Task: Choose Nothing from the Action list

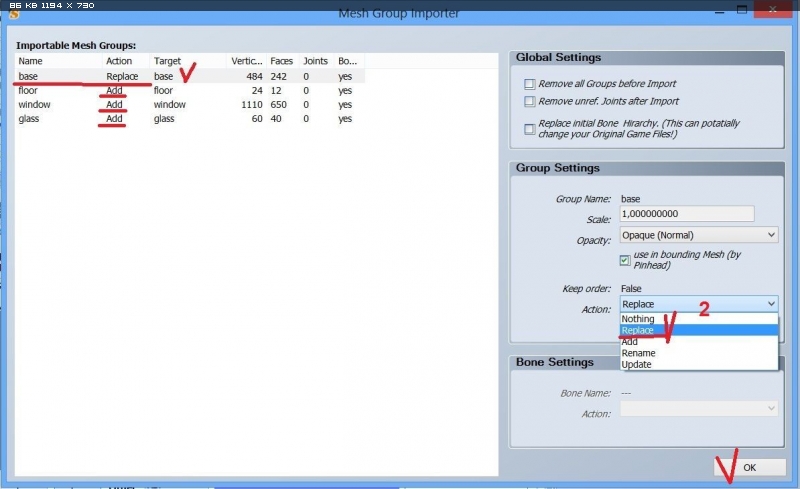Action: point(638,319)
